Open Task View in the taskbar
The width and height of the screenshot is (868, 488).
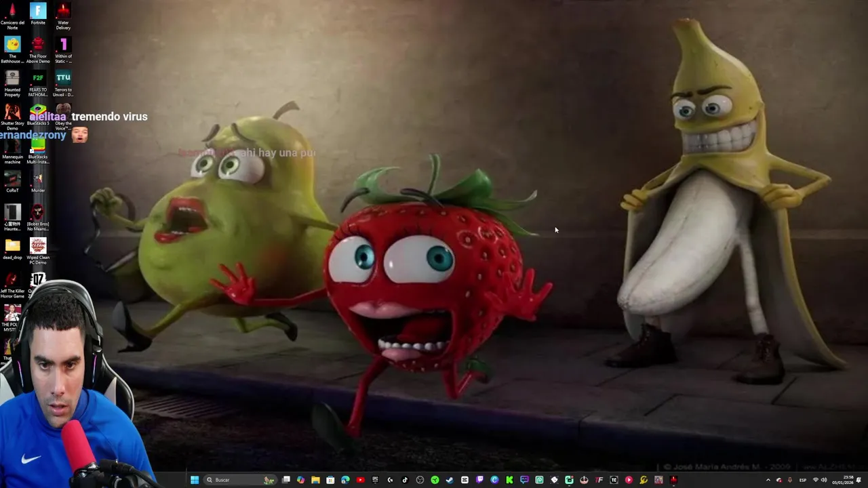tap(285, 480)
